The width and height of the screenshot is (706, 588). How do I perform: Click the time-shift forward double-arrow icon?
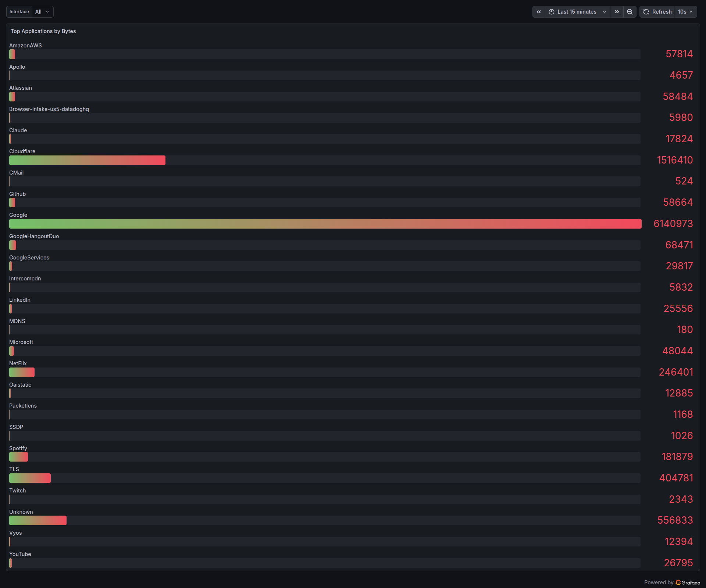coord(617,12)
